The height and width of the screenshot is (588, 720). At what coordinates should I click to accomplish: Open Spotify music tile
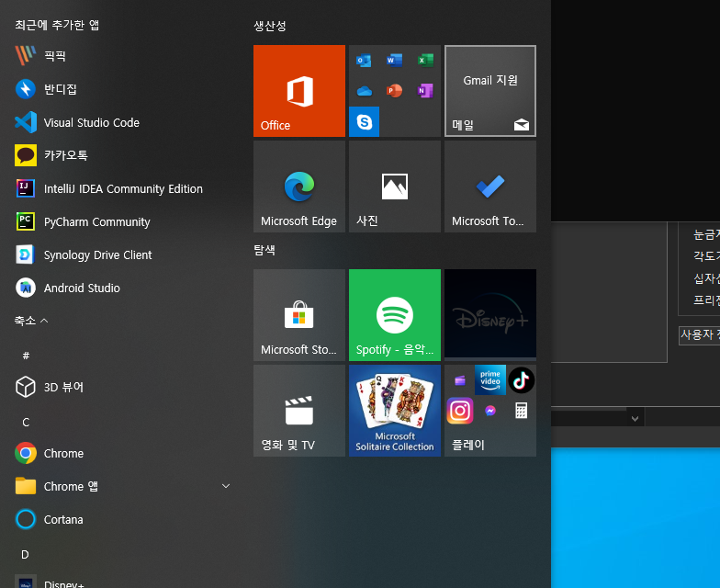pos(395,315)
